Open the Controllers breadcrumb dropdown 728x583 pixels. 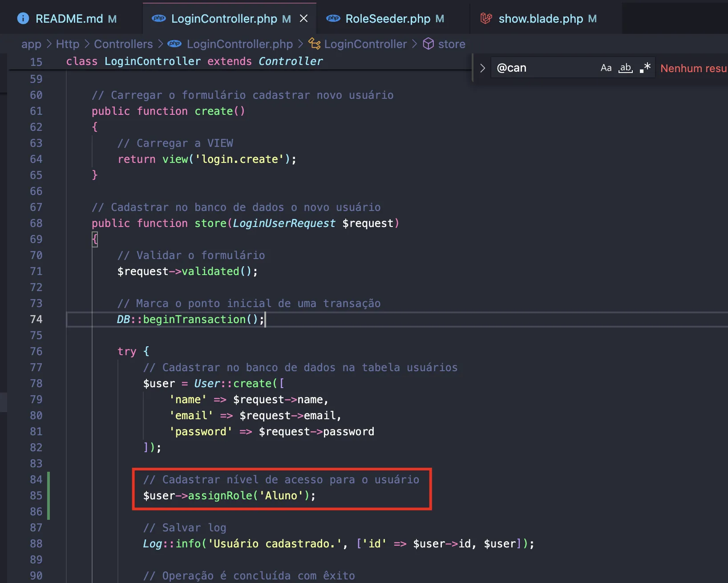pyautogui.click(x=123, y=44)
